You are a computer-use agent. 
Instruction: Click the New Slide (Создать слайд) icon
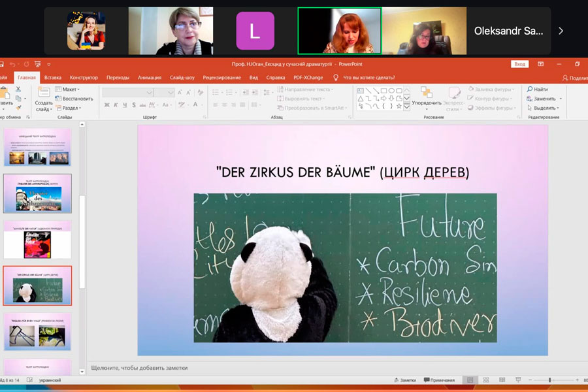44,93
